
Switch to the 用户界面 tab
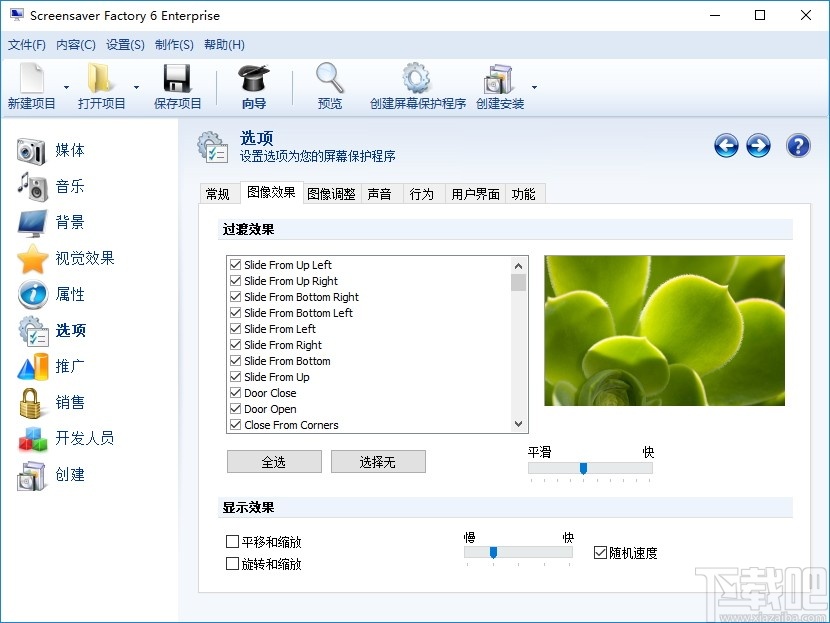coord(475,194)
